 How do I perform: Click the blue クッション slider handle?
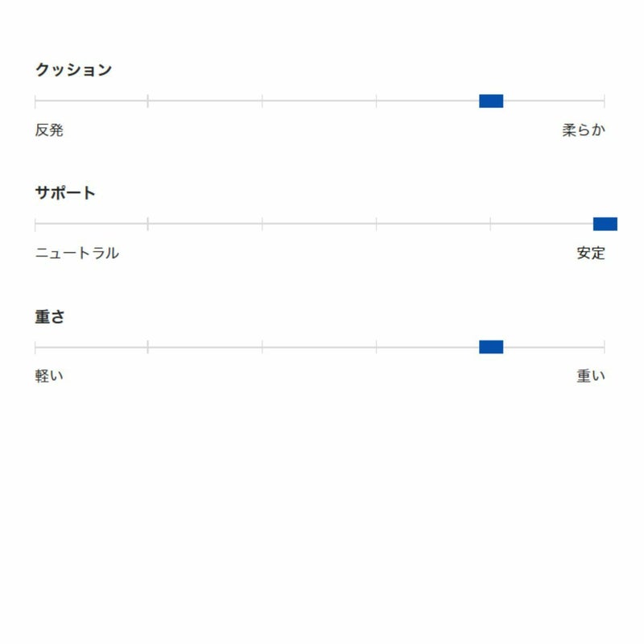coord(491,101)
